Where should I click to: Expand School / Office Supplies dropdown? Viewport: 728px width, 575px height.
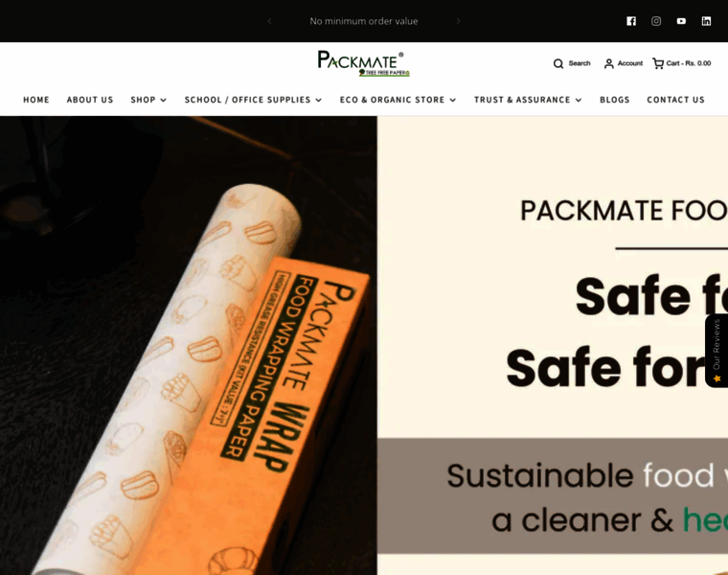pos(253,100)
